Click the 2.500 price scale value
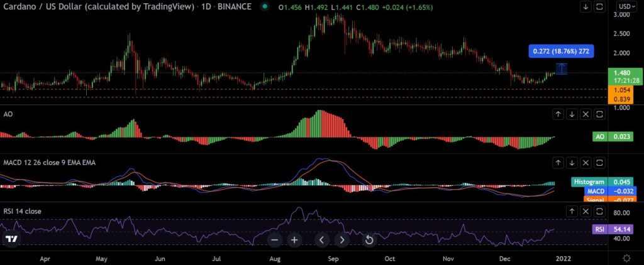The width and height of the screenshot is (644, 265). [x=621, y=34]
